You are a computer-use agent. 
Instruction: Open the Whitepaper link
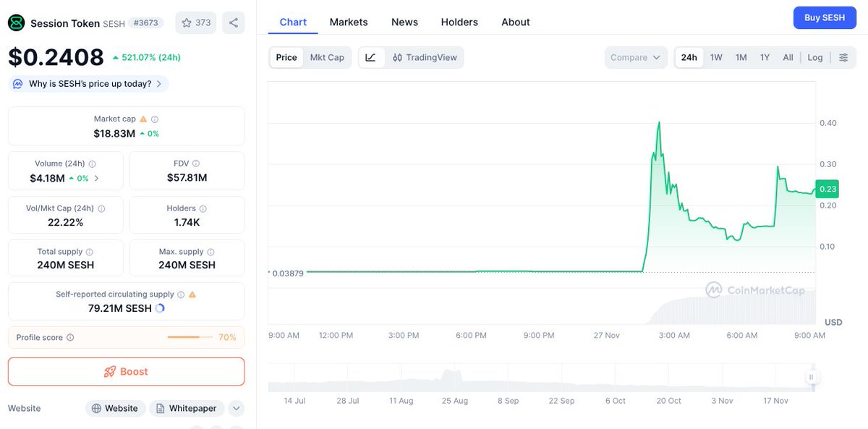pyautogui.click(x=187, y=408)
